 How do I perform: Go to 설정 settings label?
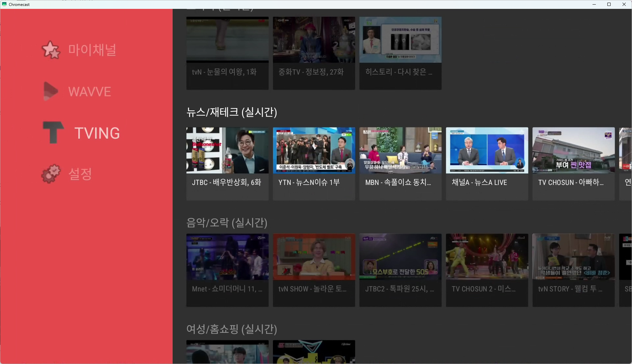[x=80, y=174]
